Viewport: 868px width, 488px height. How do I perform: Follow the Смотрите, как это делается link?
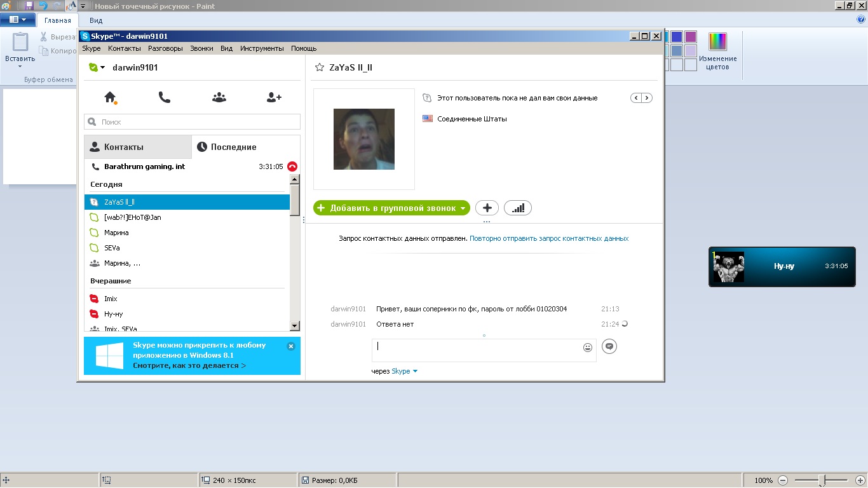click(189, 365)
